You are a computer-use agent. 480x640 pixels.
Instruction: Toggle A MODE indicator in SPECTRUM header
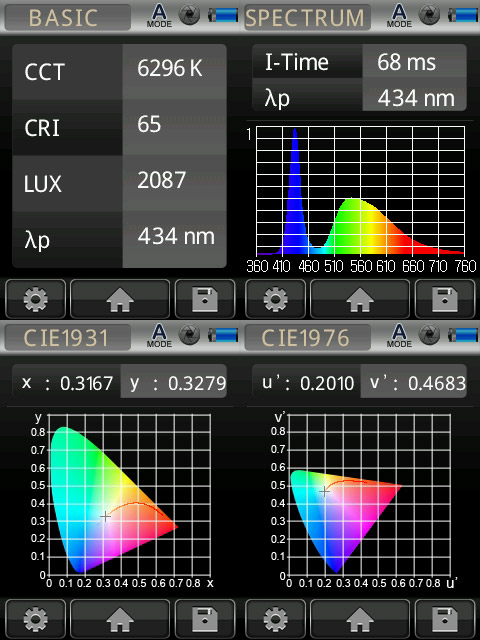tap(399, 16)
